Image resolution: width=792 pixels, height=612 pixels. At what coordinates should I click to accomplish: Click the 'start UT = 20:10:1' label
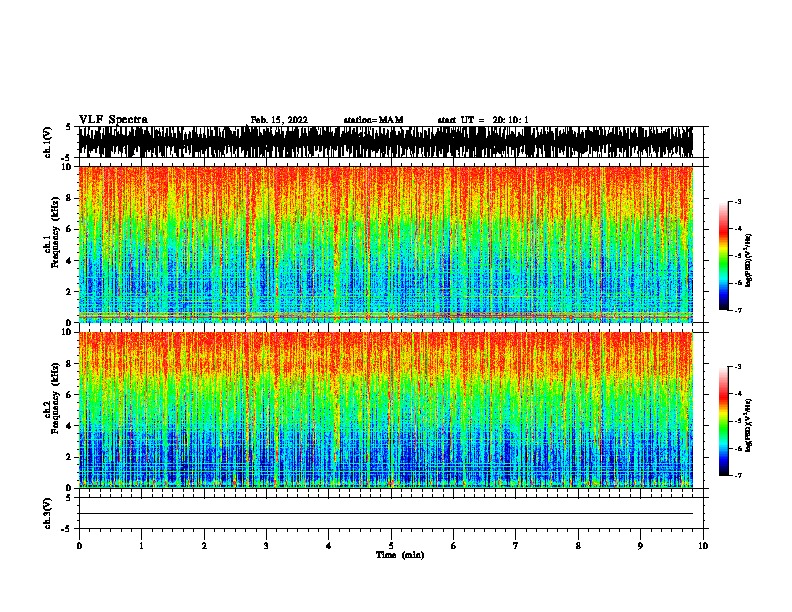[483, 120]
